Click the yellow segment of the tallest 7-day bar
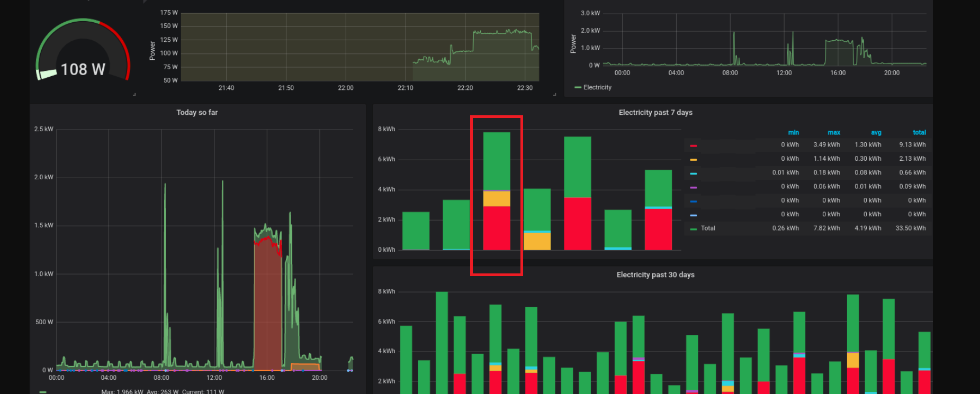The height and width of the screenshot is (394, 980). pos(497,199)
